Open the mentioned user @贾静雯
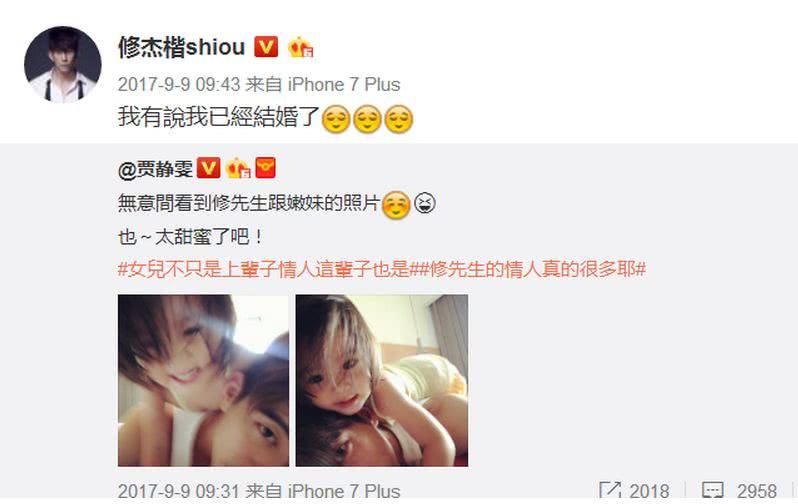 point(155,169)
